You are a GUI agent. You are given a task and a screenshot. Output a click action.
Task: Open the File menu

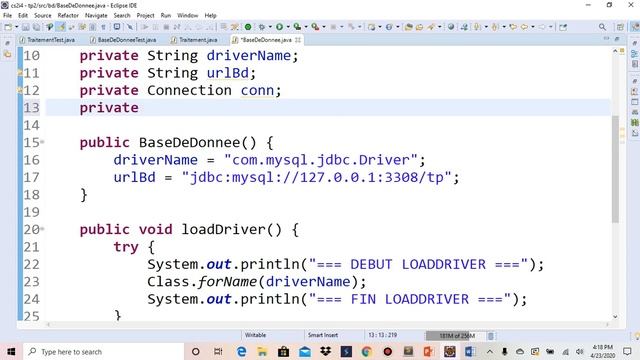[x=7, y=16]
